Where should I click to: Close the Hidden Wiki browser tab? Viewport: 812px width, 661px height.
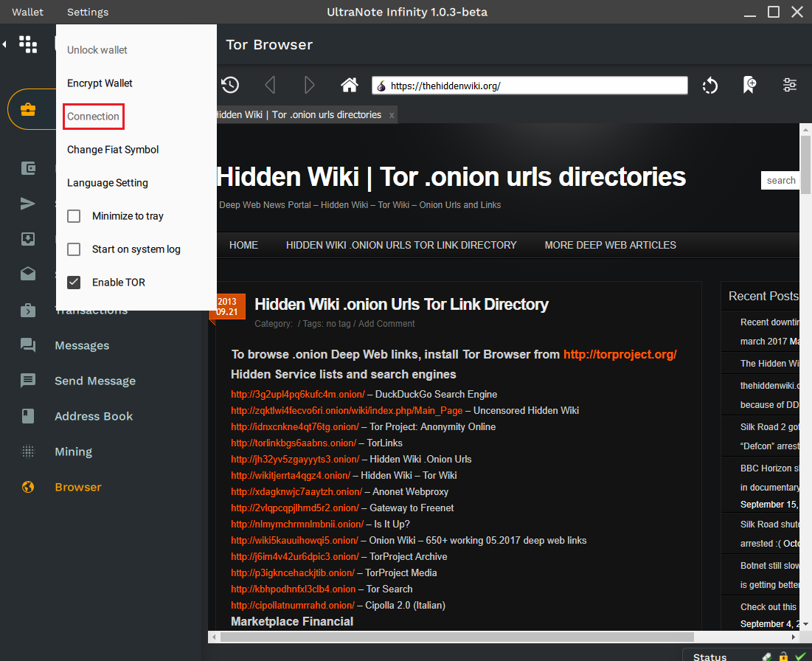point(392,115)
